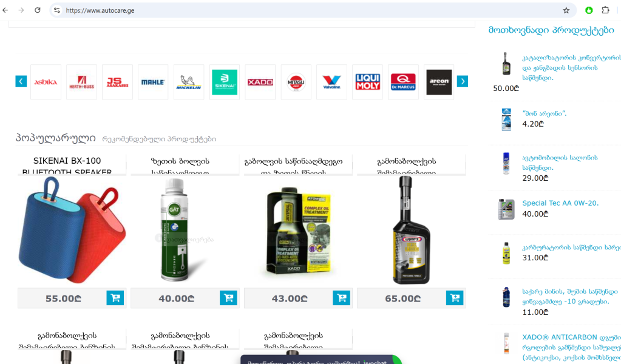Screen dimensions: 621x364
Task: Open the Liqui Moly brand logo
Action: point(367,82)
